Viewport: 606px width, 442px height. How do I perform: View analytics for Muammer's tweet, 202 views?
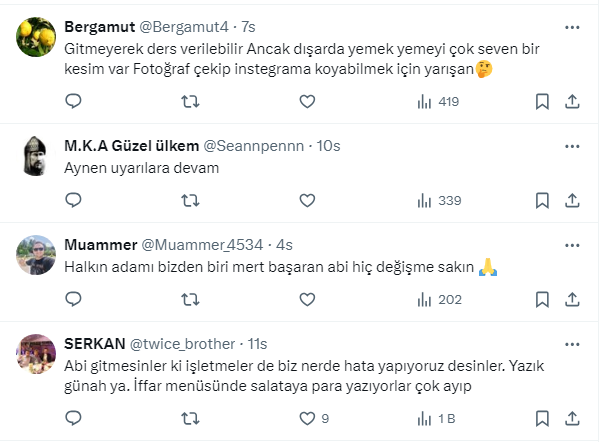(437, 299)
